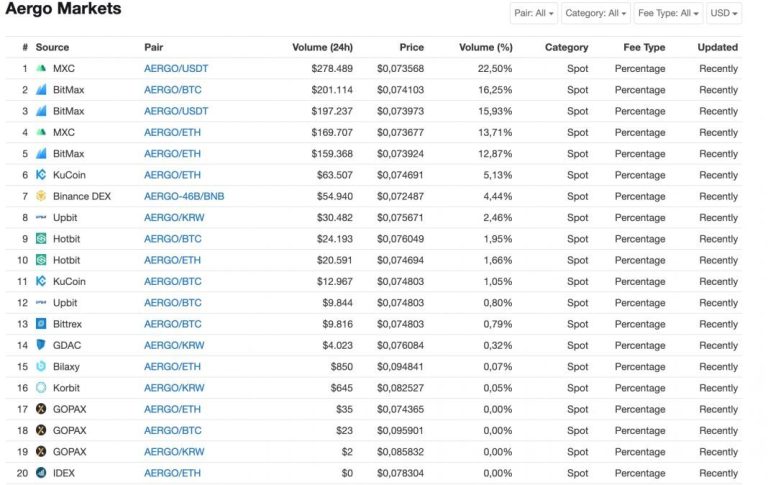
Task: Click the Korbit logo icon
Action: point(41,388)
